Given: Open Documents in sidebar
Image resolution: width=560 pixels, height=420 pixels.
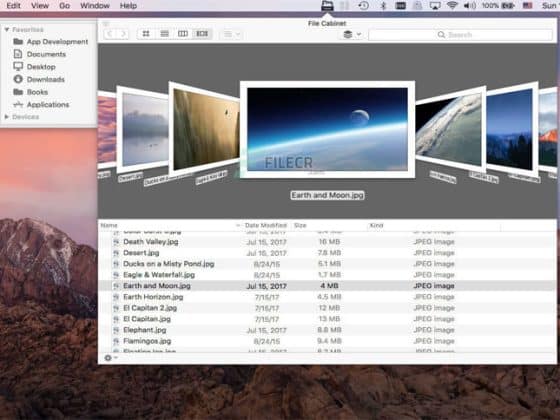Looking at the screenshot, I should pyautogui.click(x=39, y=54).
